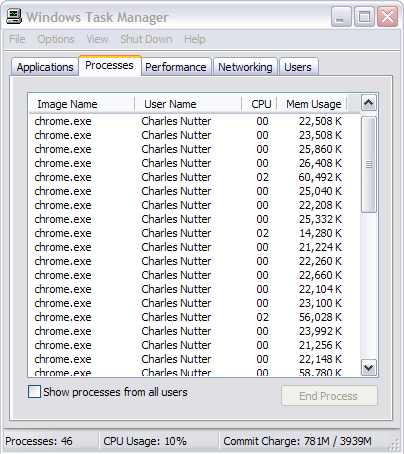Click the Task Manager title bar icon
The height and width of the screenshot is (454, 404).
click(14, 16)
